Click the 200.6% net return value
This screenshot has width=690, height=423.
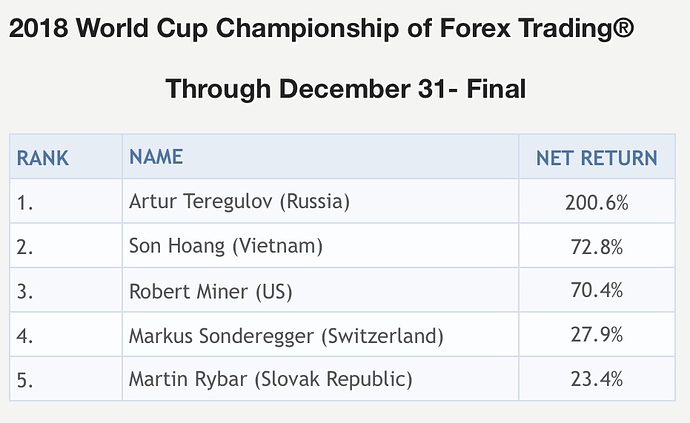[597, 202]
